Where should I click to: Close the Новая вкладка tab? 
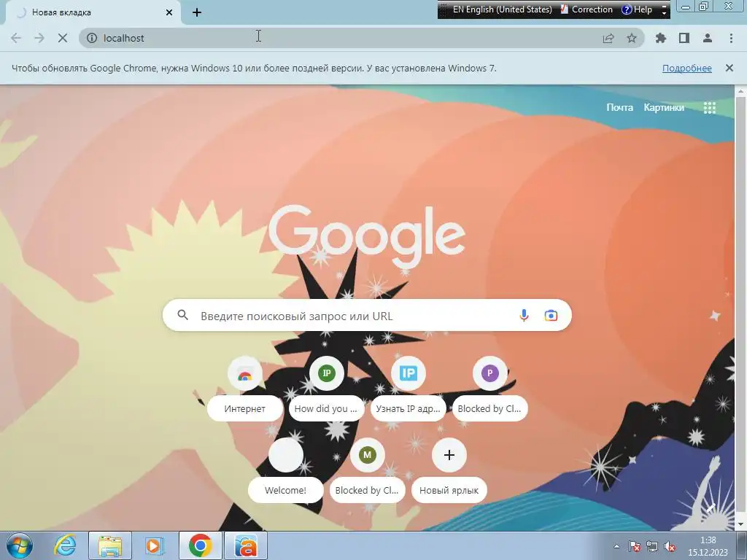pos(169,12)
